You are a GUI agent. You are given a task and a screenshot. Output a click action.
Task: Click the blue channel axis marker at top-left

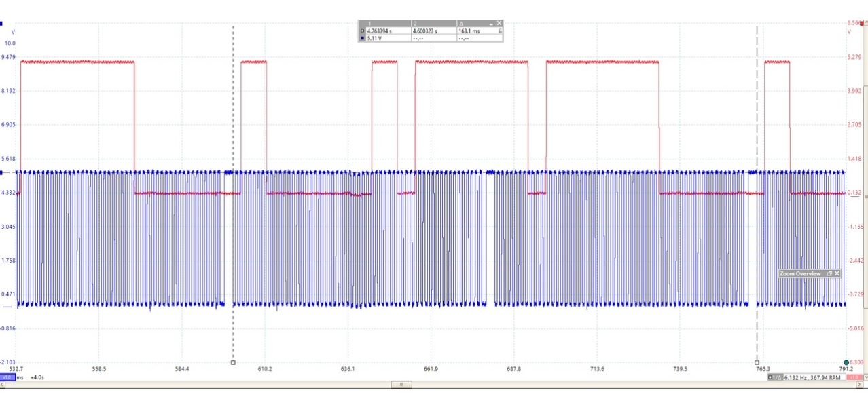[x=2, y=24]
